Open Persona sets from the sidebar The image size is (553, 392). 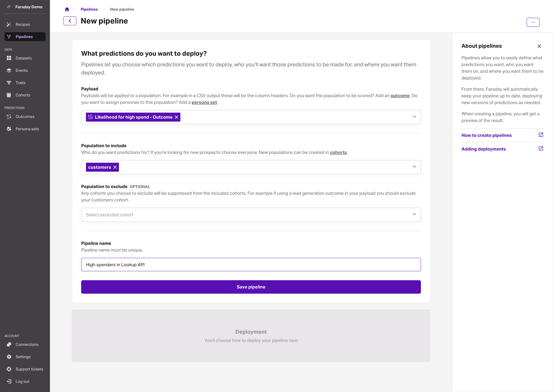pos(27,129)
